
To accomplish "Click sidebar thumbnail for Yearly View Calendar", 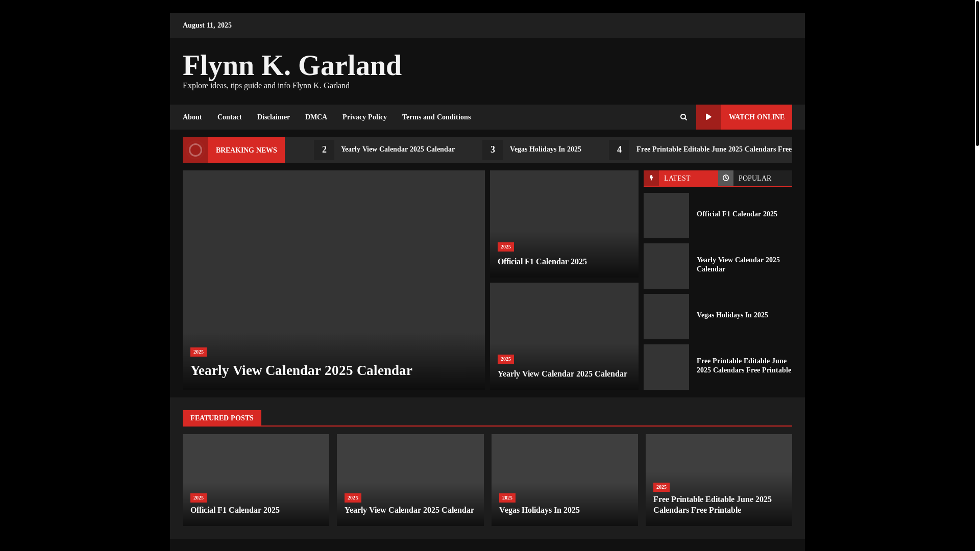I will [x=666, y=266].
